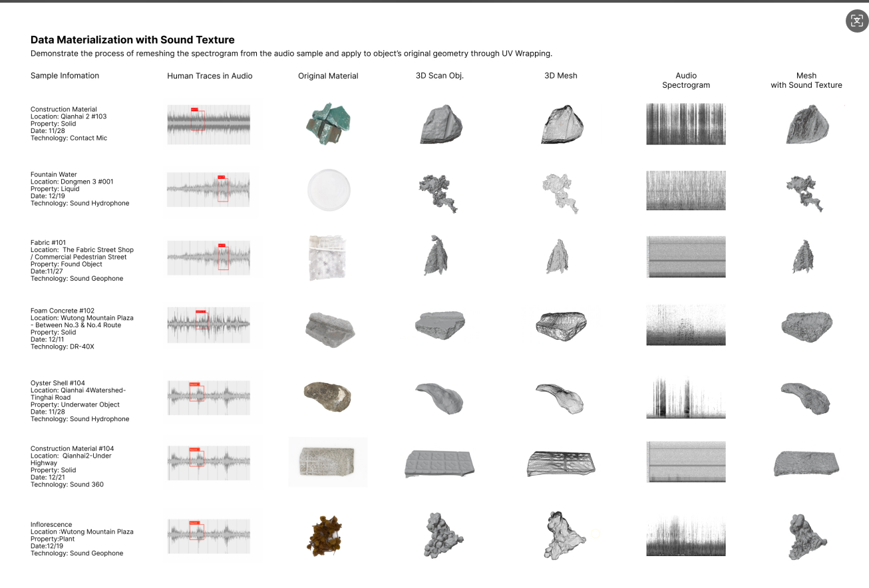This screenshot has height=588, width=869.
Task: Open the Inflorescence audio spectrogram
Action: (x=686, y=535)
